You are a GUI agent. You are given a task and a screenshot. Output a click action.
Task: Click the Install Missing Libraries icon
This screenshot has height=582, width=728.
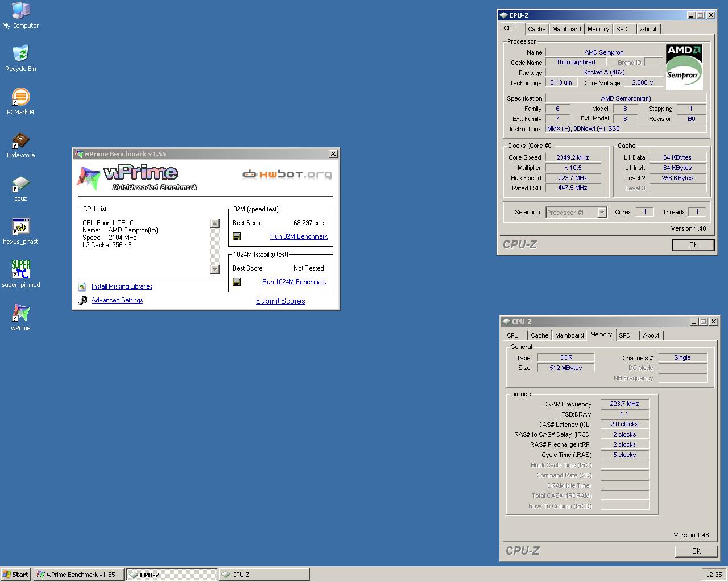(82, 287)
